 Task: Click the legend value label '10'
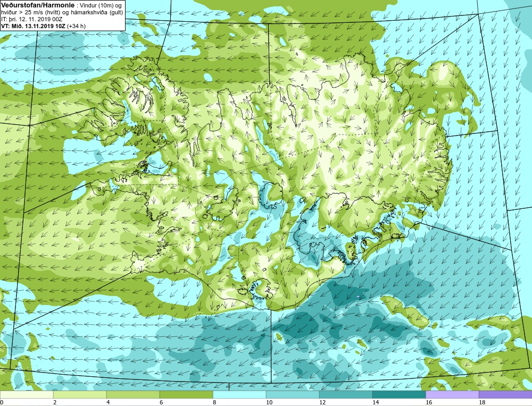point(269,402)
